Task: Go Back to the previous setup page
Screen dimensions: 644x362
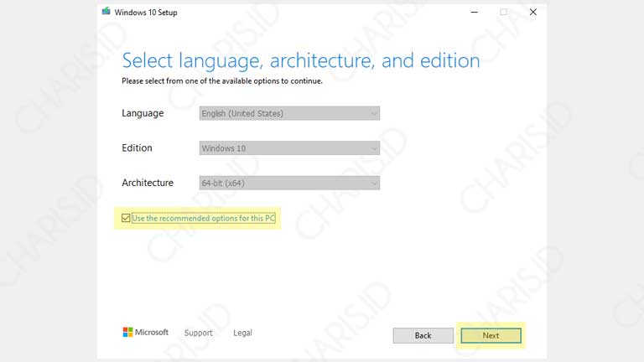Action: [423, 336]
